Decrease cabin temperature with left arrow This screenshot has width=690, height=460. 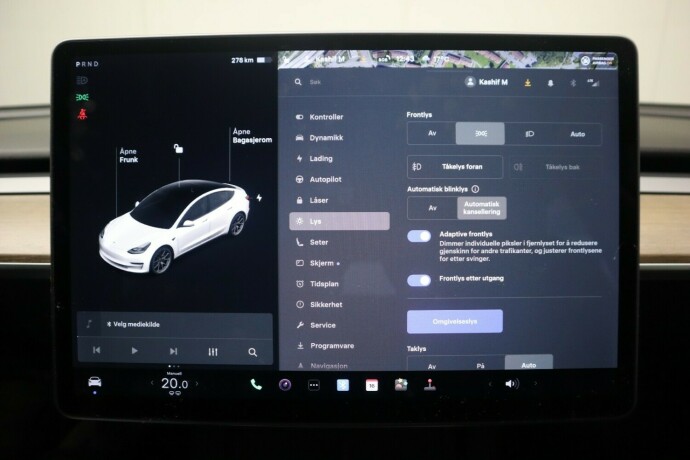[152, 383]
